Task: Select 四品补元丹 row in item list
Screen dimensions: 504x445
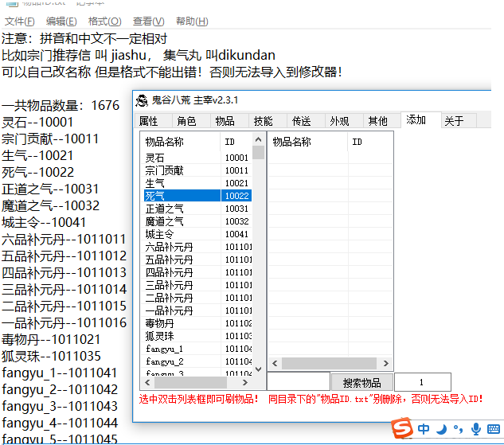Action: point(197,272)
